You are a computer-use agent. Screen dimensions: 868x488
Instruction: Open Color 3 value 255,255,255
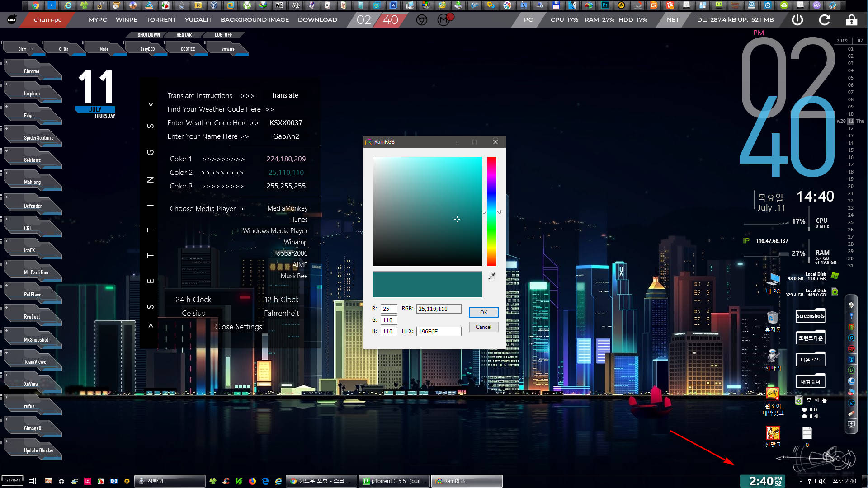(x=286, y=186)
